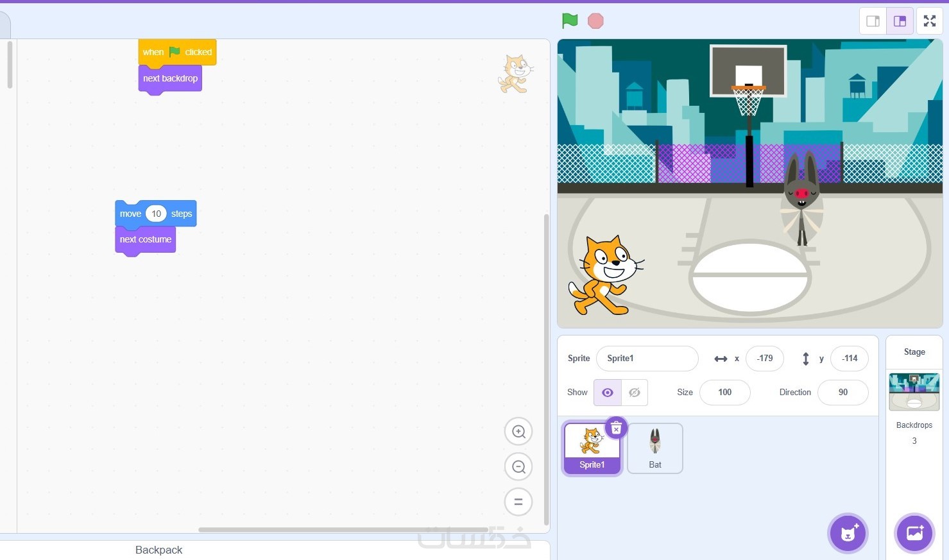Click the 'next backdrop' block
The width and height of the screenshot is (949, 560).
[x=170, y=79]
